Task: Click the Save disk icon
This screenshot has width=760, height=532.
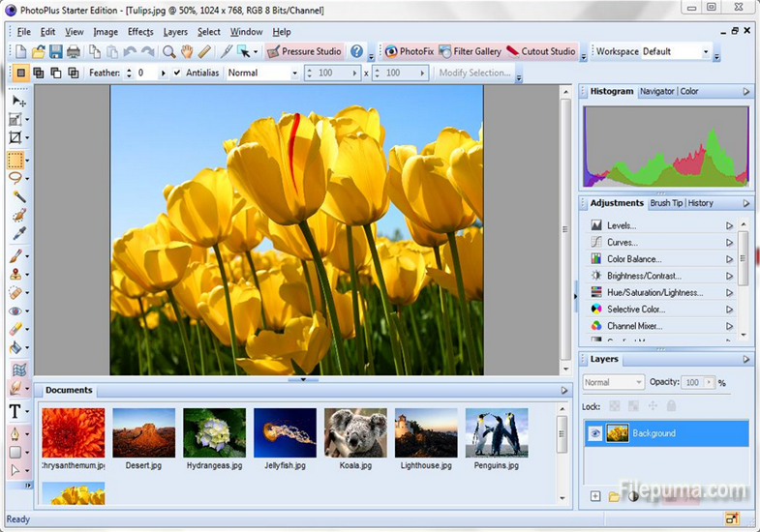Action: click(x=56, y=51)
